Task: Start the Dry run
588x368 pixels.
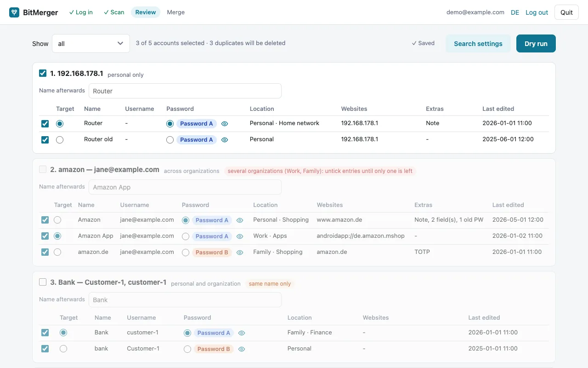Action: [536, 44]
